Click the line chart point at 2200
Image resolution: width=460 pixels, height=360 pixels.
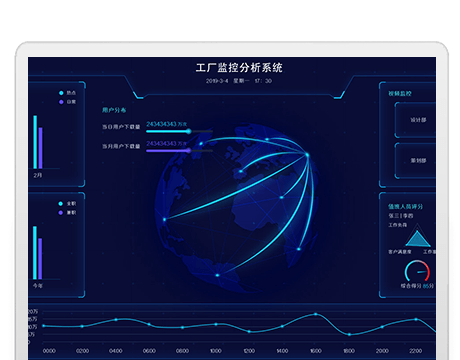(x=416, y=319)
